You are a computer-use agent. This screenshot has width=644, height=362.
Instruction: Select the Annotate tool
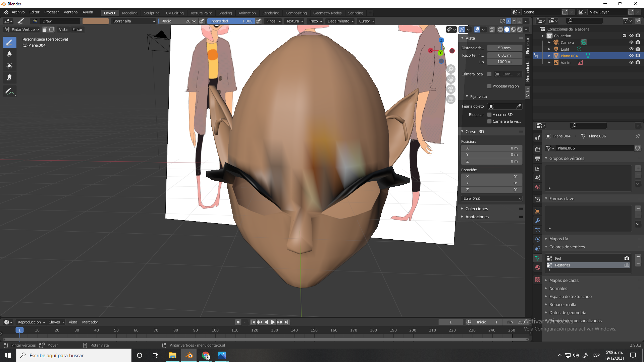click(x=9, y=91)
